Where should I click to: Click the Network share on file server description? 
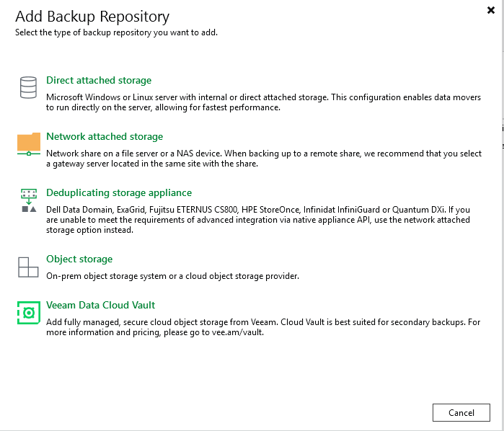coord(263,159)
